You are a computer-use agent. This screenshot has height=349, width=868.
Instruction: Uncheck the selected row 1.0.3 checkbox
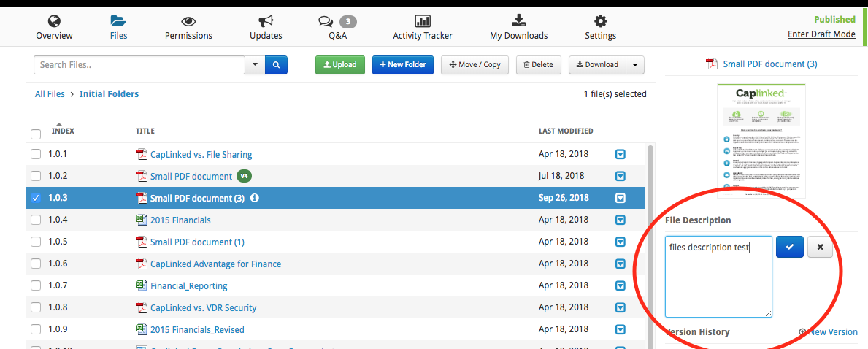pyautogui.click(x=36, y=198)
